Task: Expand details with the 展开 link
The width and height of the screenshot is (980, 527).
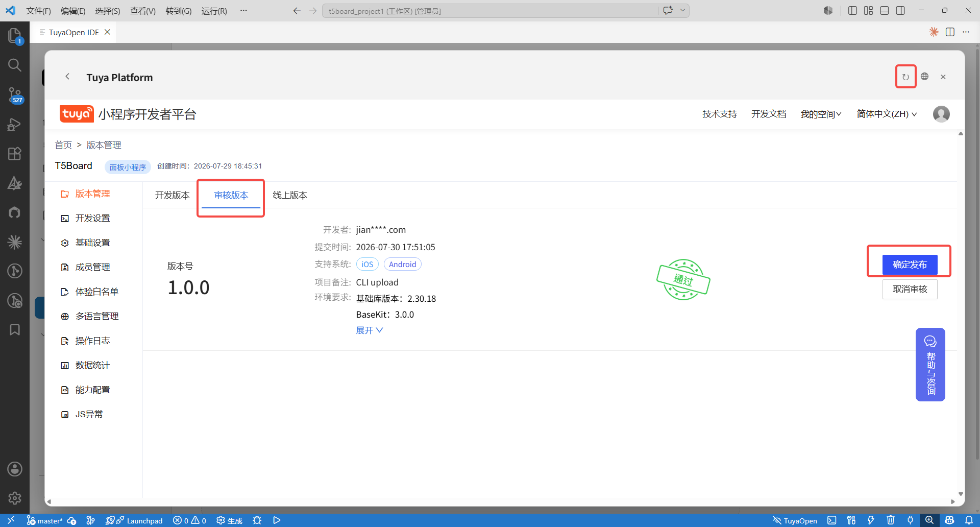Action: click(370, 330)
